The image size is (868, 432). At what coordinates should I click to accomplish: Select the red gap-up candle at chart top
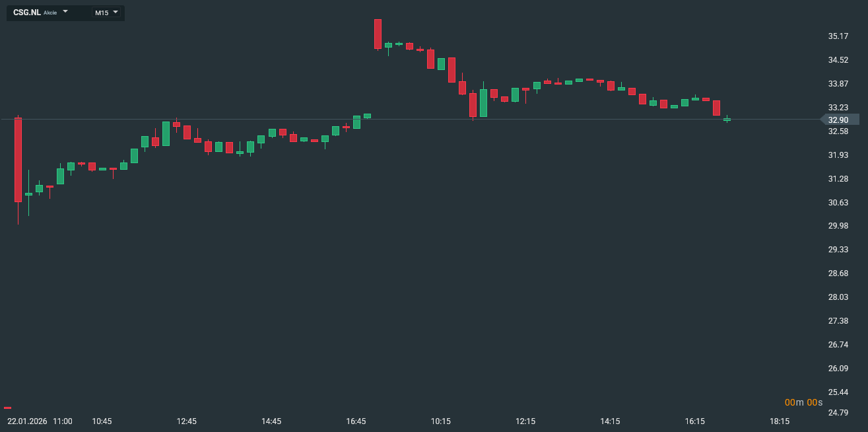[x=378, y=34]
